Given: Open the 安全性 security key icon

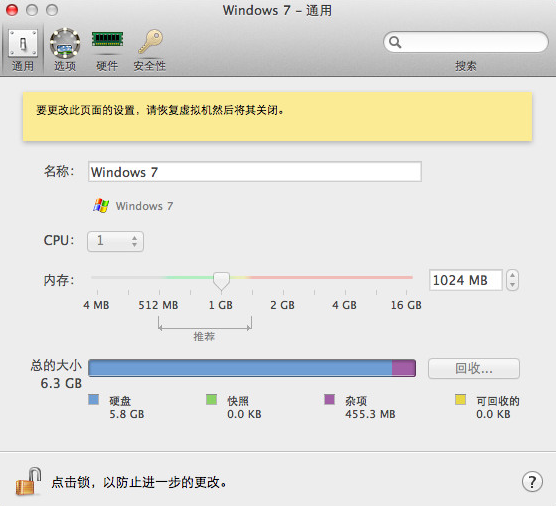Looking at the screenshot, I should (x=150, y=41).
